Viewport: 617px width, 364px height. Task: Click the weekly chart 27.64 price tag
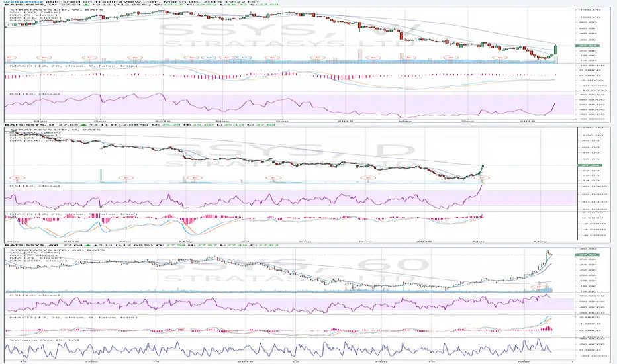click(x=587, y=46)
